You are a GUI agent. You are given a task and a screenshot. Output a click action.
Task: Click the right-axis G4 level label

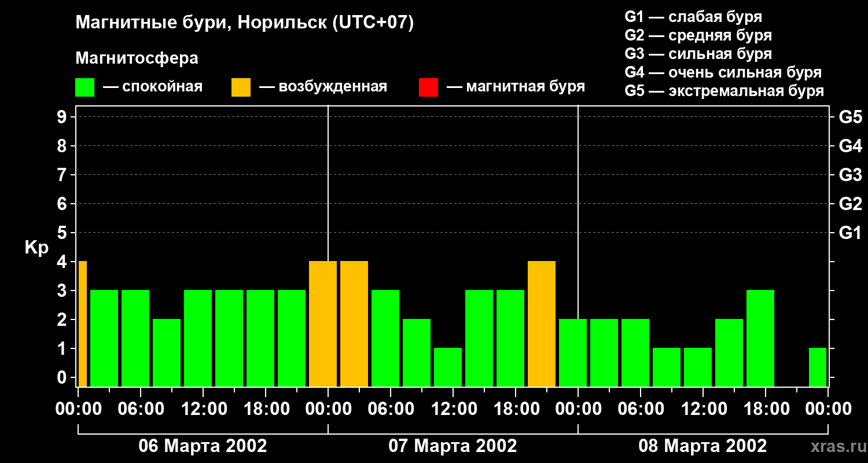tap(850, 146)
